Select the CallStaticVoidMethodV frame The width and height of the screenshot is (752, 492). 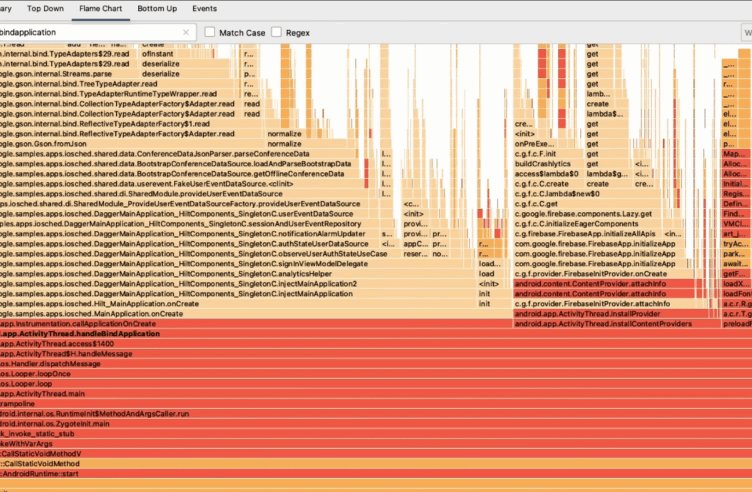pos(376,454)
